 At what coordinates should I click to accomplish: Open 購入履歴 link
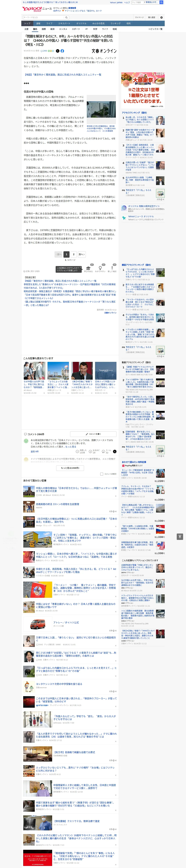[x=152, y=18]
